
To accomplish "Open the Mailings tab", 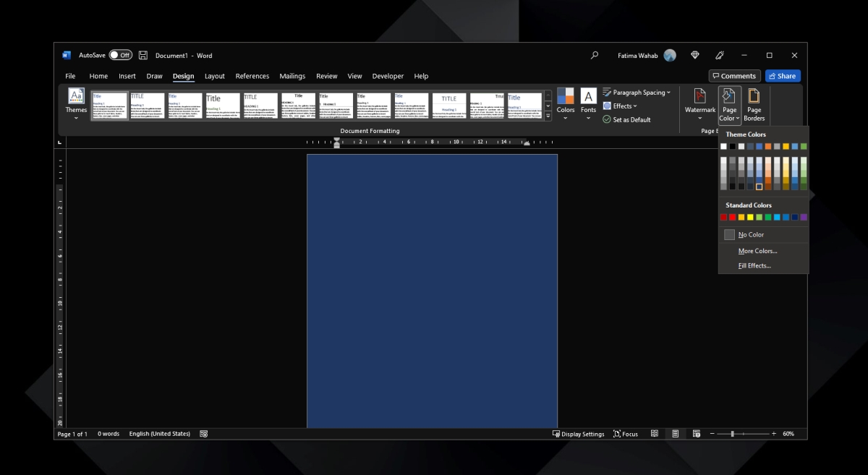I will 292,76.
